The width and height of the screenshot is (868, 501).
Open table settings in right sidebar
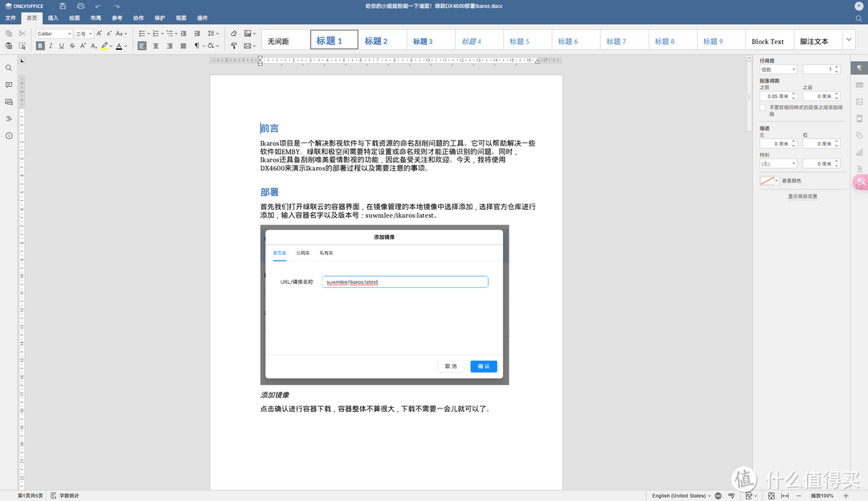click(x=859, y=85)
